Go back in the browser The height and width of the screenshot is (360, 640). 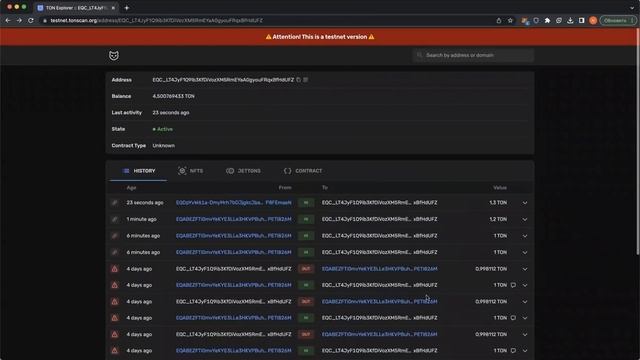click(x=8, y=20)
